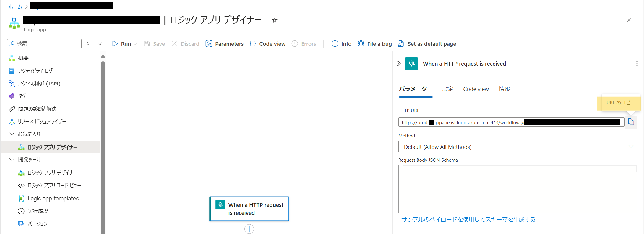The width and height of the screenshot is (644, 234).
Task: Click the sidebar expand/collapse diamond icon
Action: click(88, 43)
